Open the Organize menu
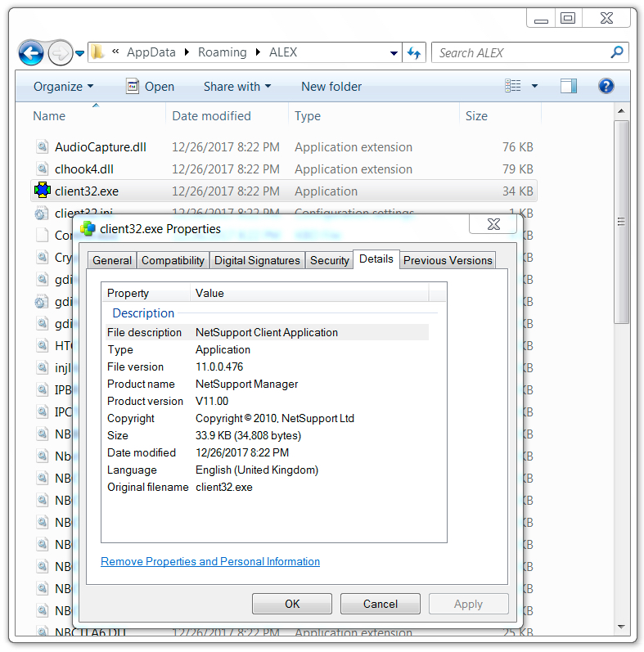644x652 pixels. click(x=63, y=87)
